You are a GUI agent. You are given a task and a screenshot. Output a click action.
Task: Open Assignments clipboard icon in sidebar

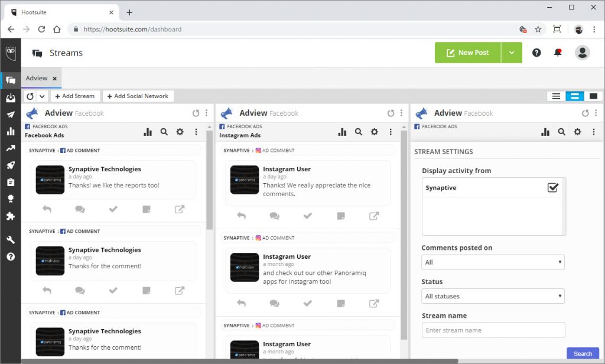click(11, 182)
